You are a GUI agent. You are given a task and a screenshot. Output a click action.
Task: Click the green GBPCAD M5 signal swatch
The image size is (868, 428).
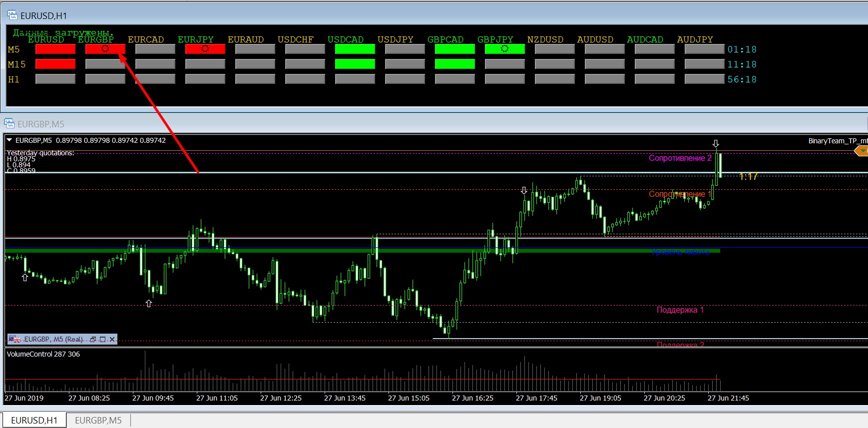[x=454, y=49]
